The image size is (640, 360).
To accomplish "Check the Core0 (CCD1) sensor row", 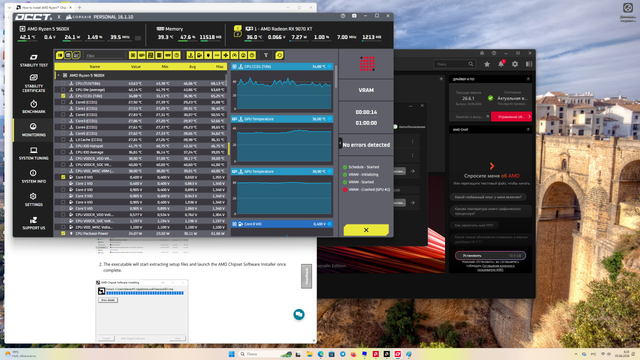I will point(63,102).
